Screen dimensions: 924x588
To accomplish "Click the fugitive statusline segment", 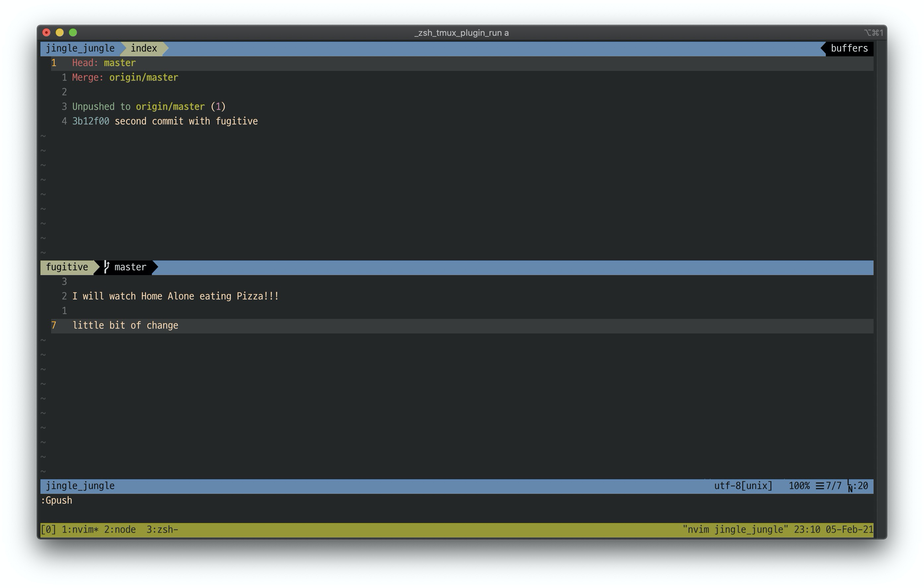I will (67, 267).
